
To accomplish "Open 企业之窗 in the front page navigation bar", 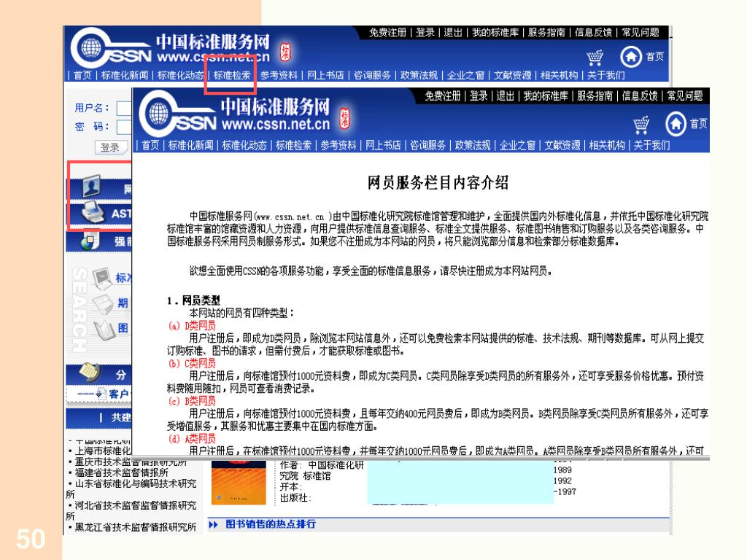I will click(x=517, y=145).
